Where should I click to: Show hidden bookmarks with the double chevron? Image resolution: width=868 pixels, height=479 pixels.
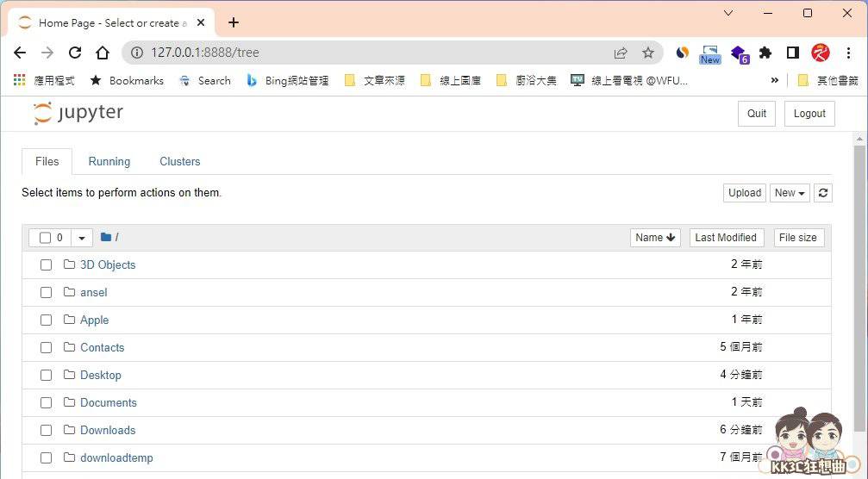click(x=774, y=80)
